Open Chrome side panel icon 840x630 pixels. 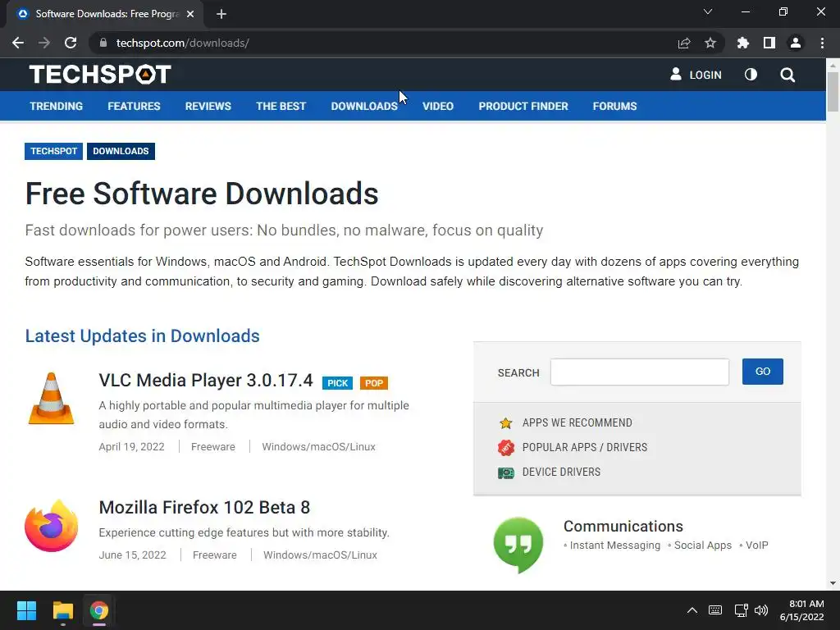[769, 43]
